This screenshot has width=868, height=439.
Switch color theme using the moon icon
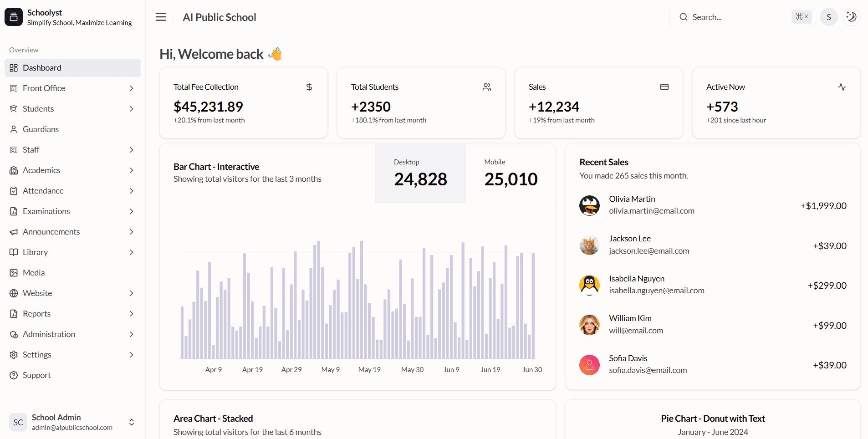pos(851,16)
